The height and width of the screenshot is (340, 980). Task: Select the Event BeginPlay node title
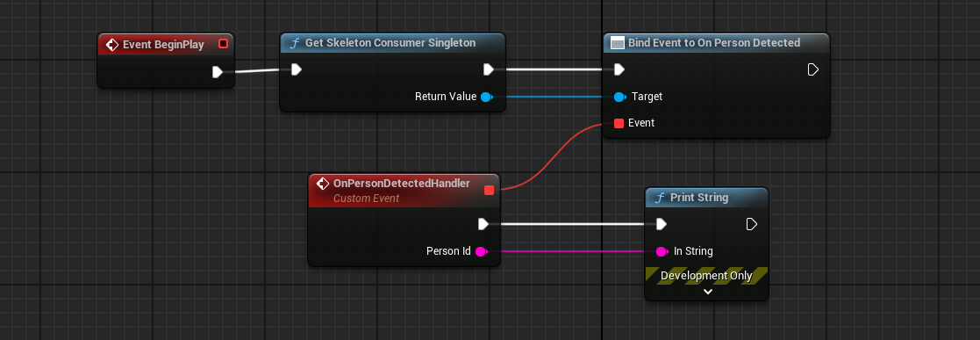(163, 45)
